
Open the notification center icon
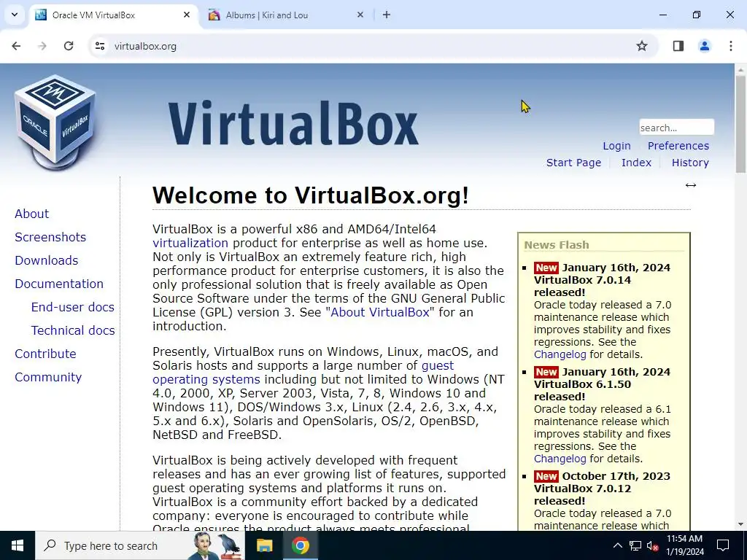click(x=723, y=545)
